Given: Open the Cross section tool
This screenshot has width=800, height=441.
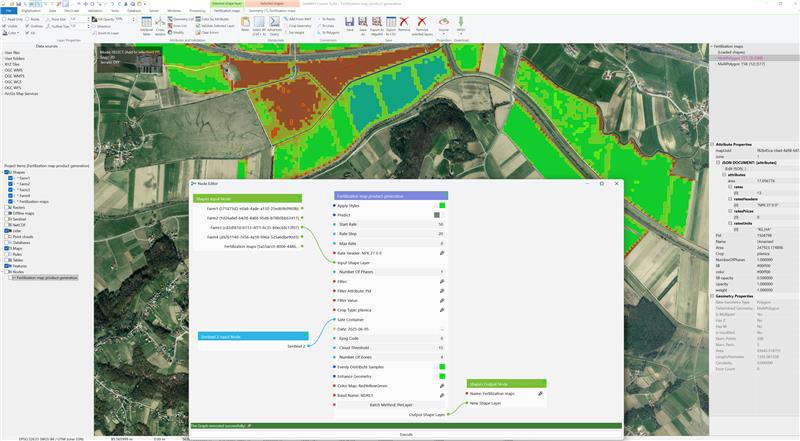Looking at the screenshot, I should (160, 25).
